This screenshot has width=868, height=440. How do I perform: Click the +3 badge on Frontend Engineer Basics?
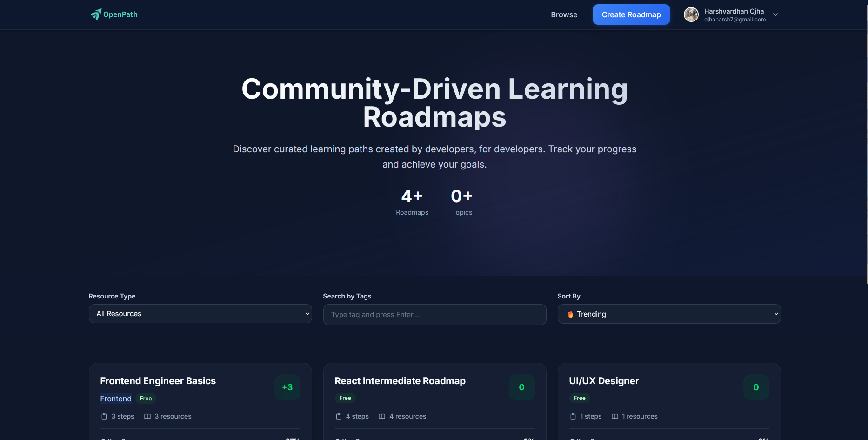[x=287, y=387]
